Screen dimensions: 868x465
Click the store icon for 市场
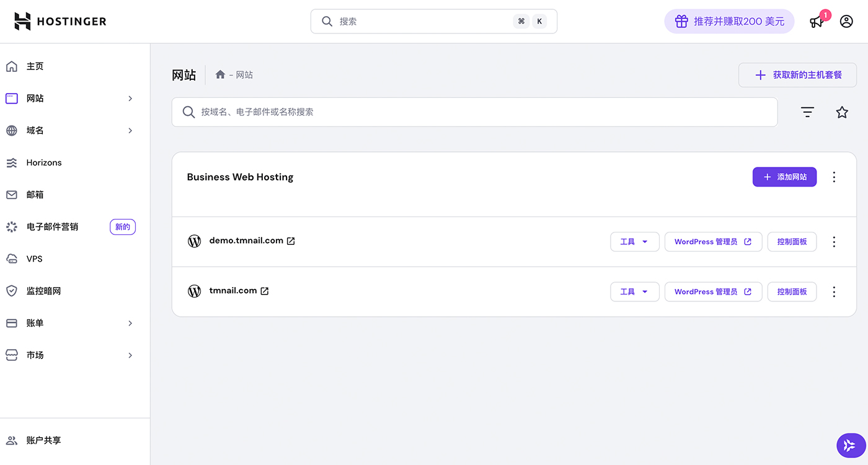coord(11,355)
